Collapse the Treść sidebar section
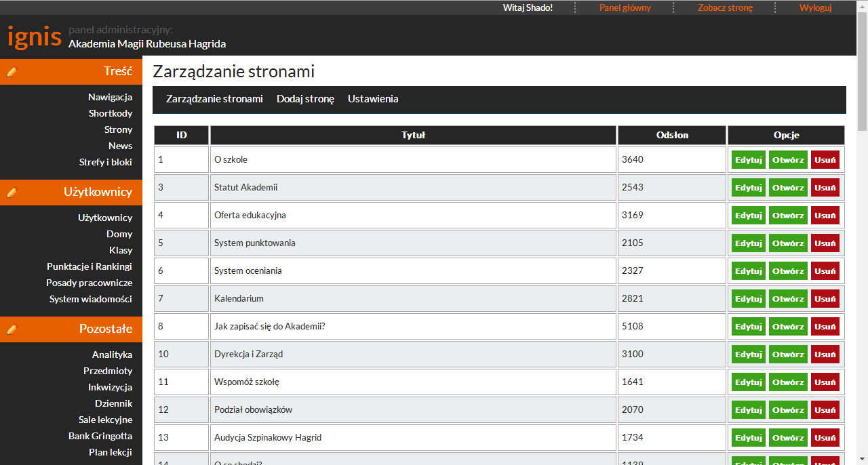Viewport: 868px width, 465px height. [117, 71]
